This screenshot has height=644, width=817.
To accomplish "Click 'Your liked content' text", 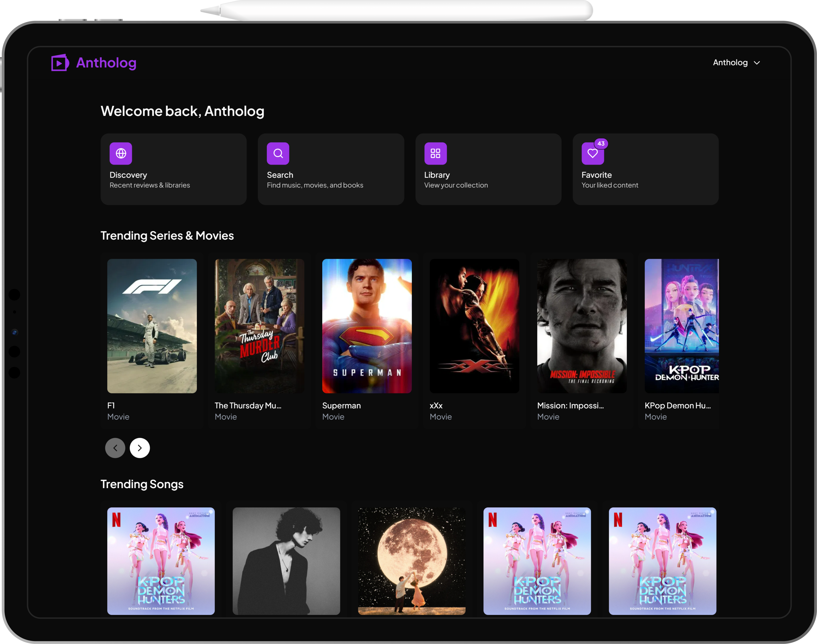I will (610, 185).
